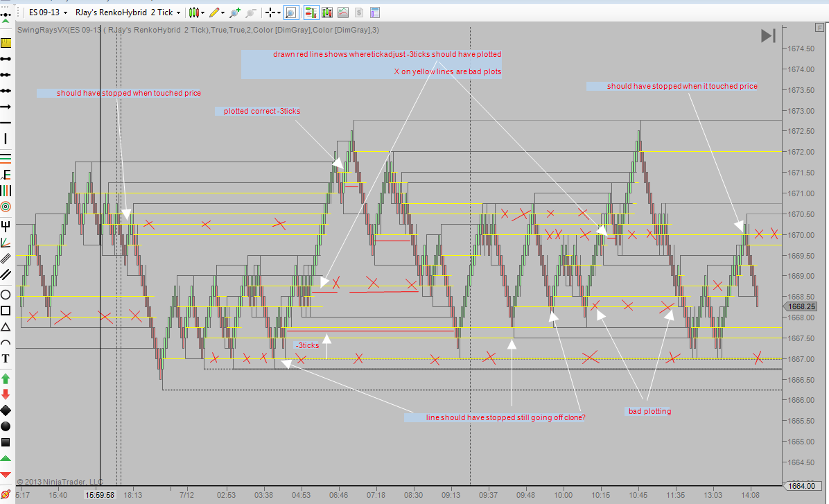Click the pencil draw tools icon
Screen dimensions: 829x504
tap(214, 12)
